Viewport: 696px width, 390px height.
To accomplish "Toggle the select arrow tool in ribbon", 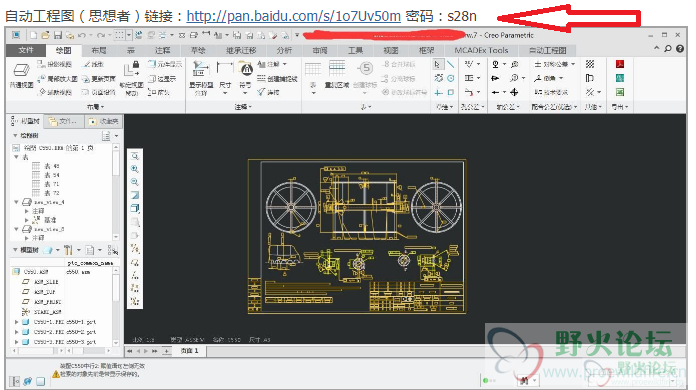I will [437, 65].
